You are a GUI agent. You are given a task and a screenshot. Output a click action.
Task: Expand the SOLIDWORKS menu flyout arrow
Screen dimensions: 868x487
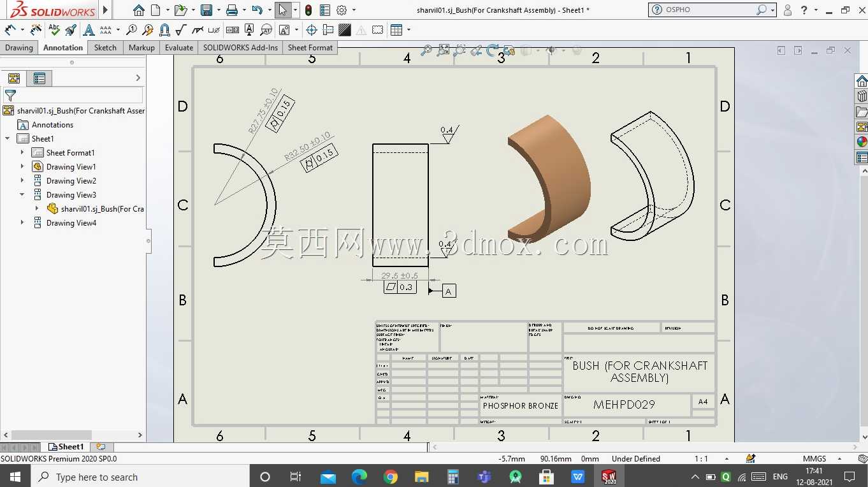coord(106,10)
